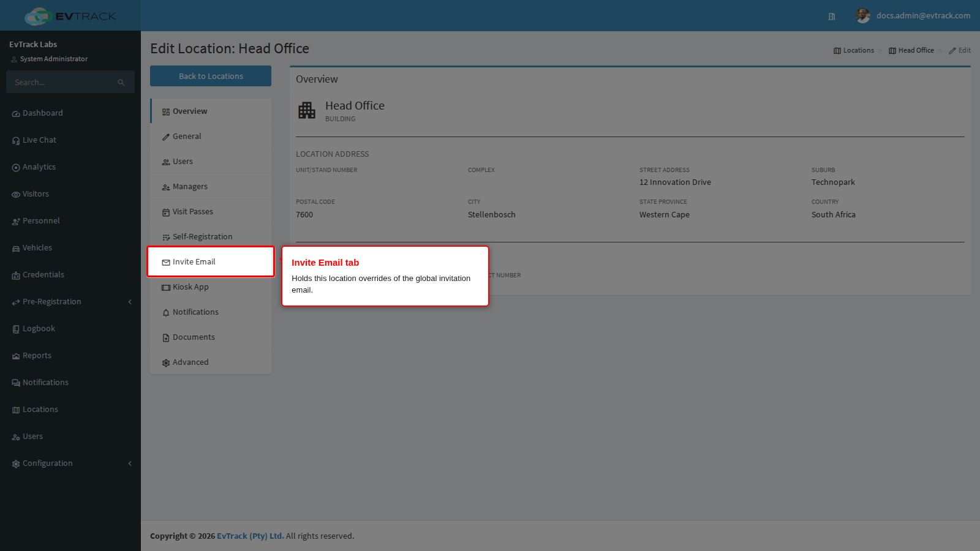Click the Vehicles car icon

16,249
